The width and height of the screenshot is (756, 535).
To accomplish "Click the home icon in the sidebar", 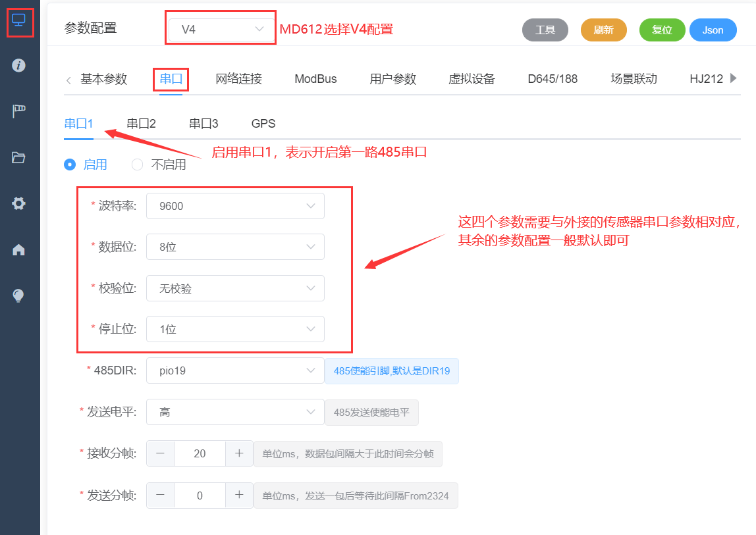I will 20,249.
